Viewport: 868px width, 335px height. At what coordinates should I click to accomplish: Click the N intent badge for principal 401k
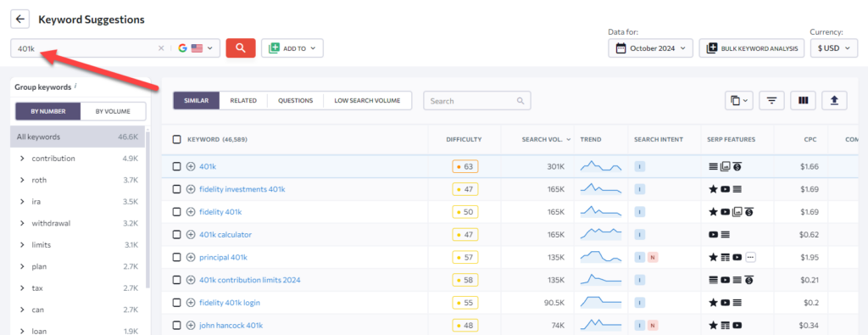(653, 258)
